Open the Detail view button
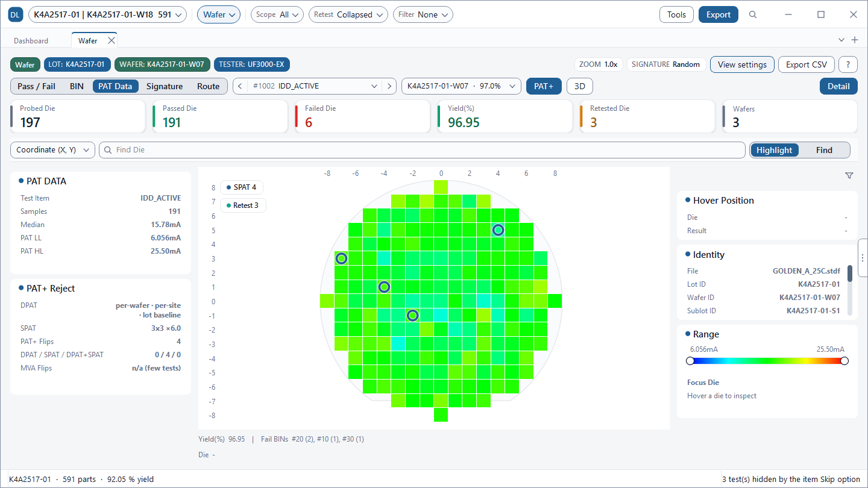868x488 pixels. pos(838,86)
